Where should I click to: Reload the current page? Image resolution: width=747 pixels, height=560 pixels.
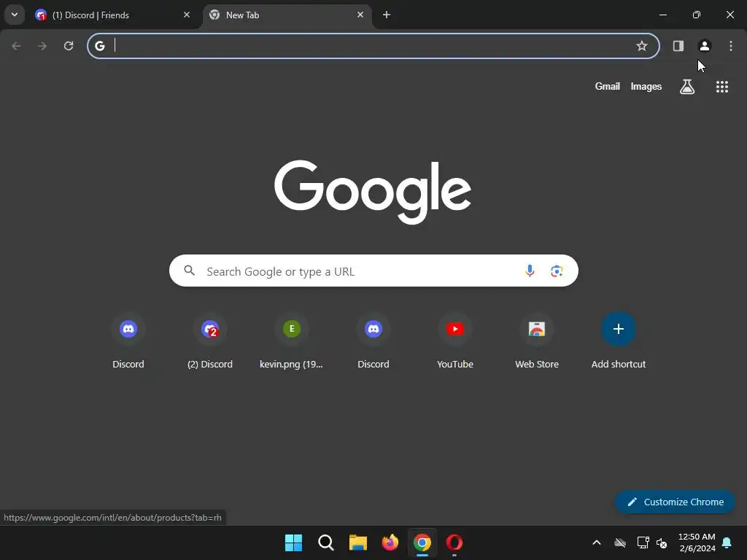[x=69, y=46]
